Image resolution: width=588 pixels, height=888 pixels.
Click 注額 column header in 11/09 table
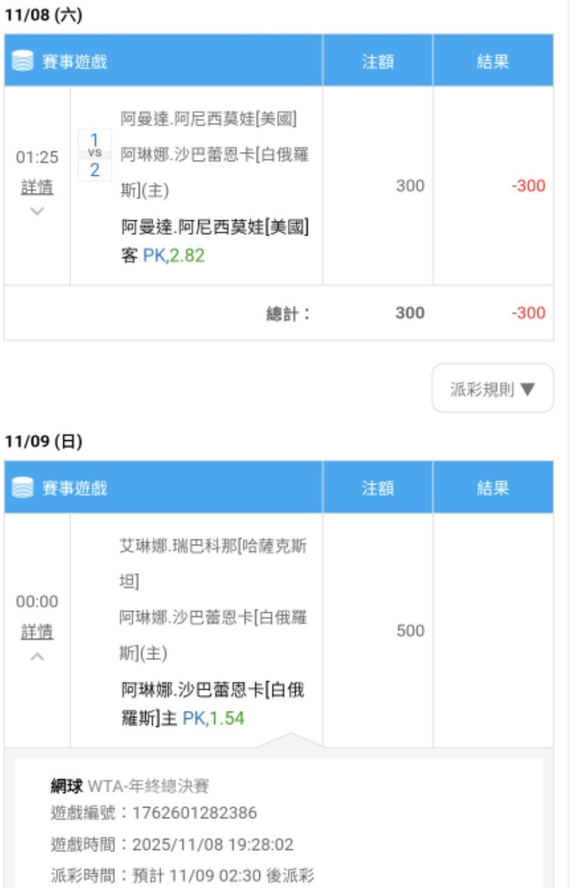coord(377,488)
